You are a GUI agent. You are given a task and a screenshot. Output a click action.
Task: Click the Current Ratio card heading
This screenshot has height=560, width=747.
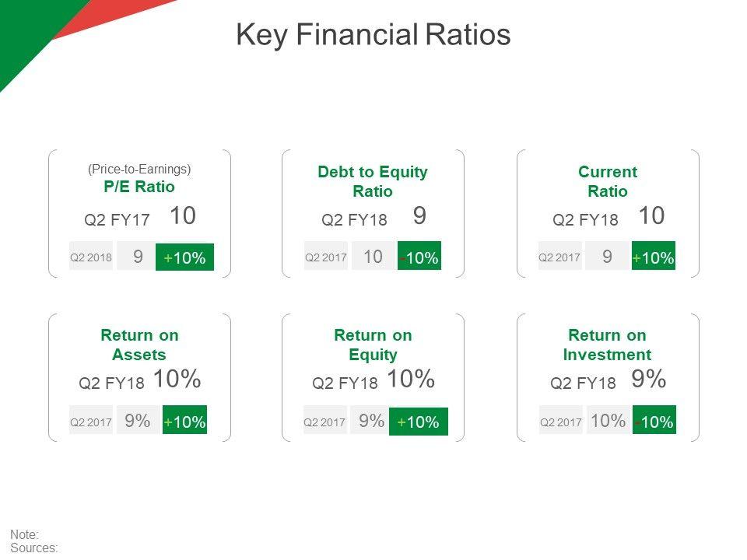(608, 181)
